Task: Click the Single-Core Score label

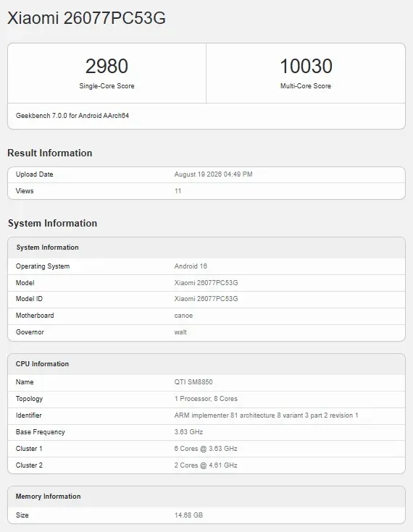Action: (x=107, y=86)
